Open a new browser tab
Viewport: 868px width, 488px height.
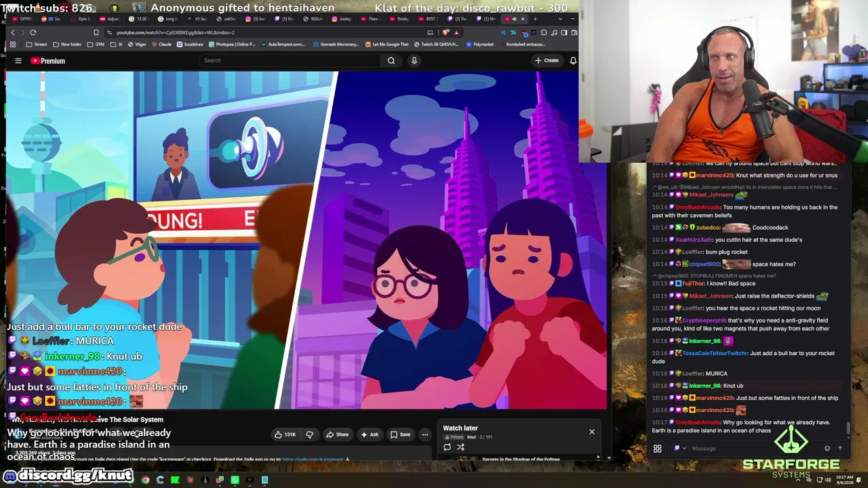[x=535, y=19]
